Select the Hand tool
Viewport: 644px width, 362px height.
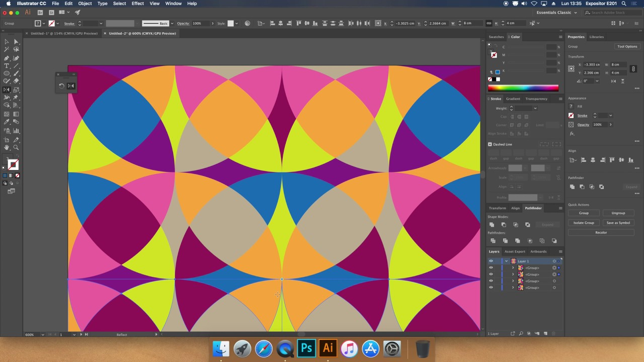pos(7,147)
